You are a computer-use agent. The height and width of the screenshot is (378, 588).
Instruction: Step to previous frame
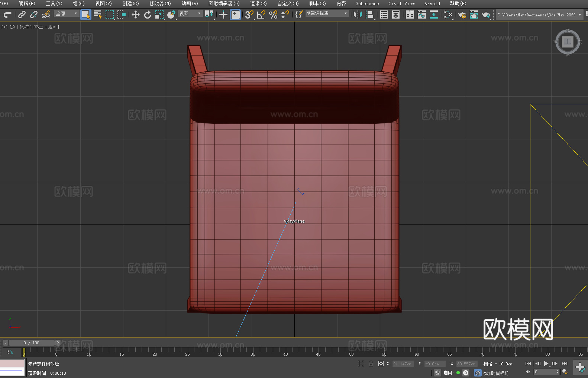(537, 364)
